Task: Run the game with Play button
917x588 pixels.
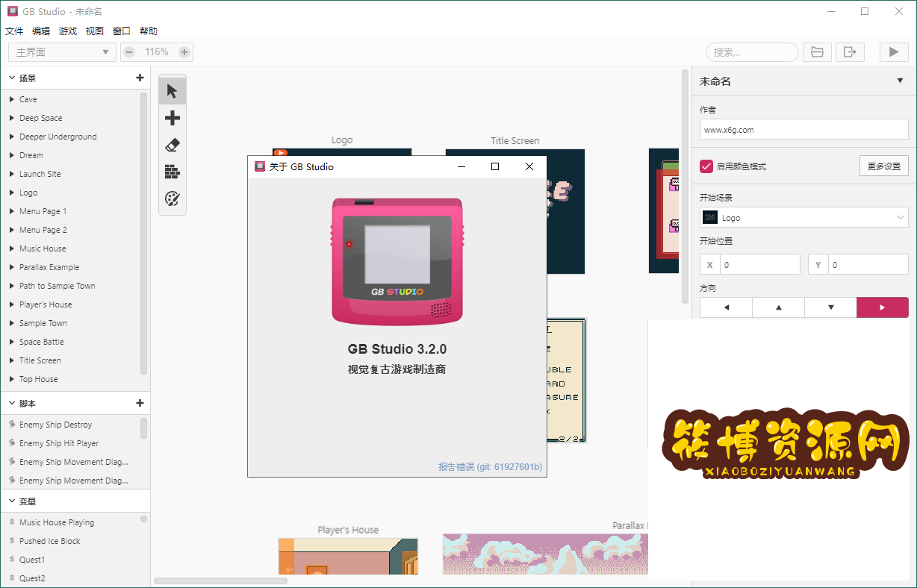Action: coord(894,52)
